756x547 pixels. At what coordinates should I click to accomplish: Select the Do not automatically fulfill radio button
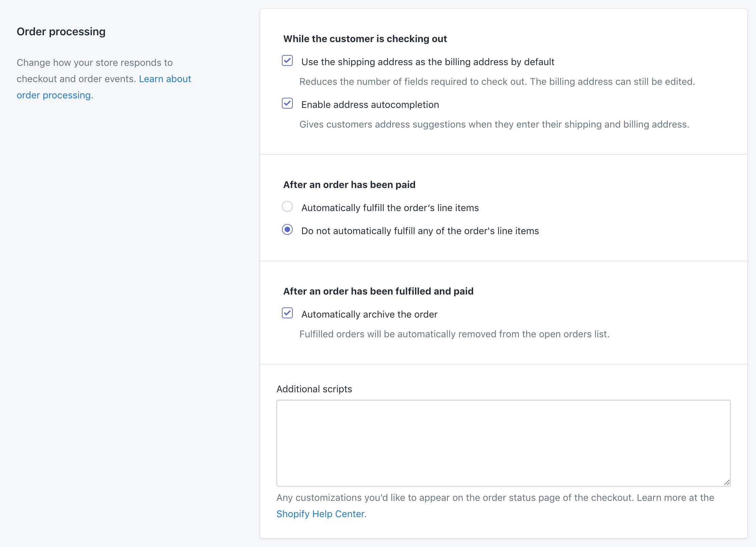pyautogui.click(x=287, y=230)
